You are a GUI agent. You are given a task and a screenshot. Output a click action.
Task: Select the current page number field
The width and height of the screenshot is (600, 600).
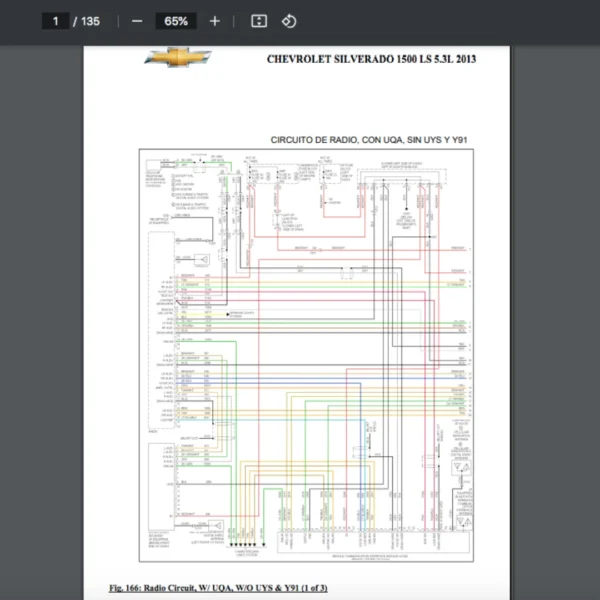coord(56,21)
